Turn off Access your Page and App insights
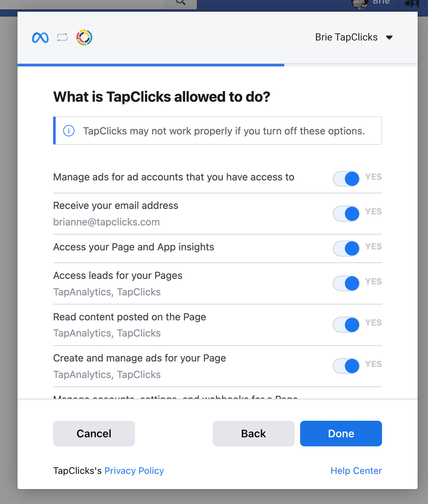The image size is (428, 504). (x=346, y=248)
